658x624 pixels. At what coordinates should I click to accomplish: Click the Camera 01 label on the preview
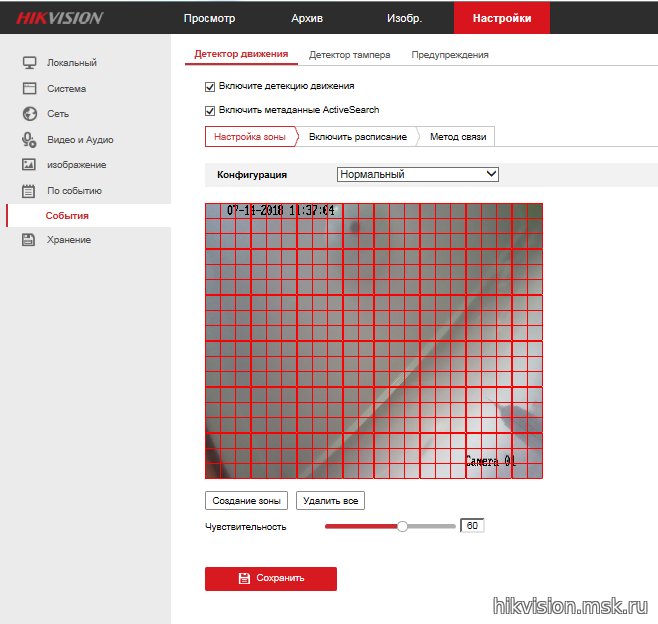[x=491, y=461]
